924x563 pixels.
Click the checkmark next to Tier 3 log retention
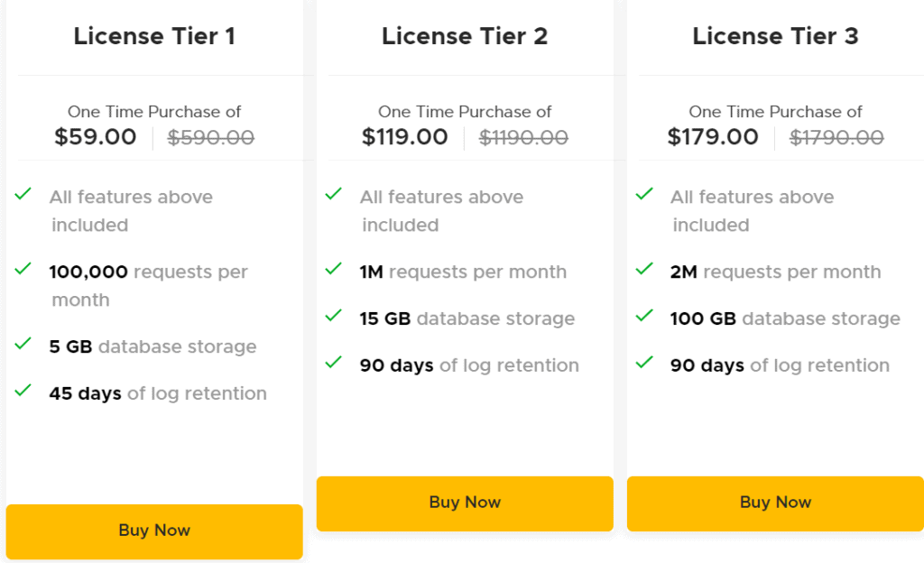(643, 363)
